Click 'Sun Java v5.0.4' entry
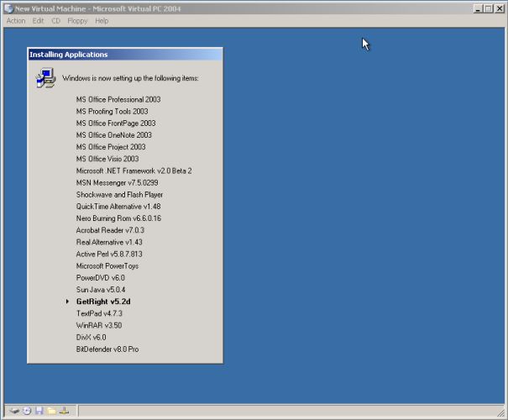The image size is (508, 420). [x=101, y=290]
